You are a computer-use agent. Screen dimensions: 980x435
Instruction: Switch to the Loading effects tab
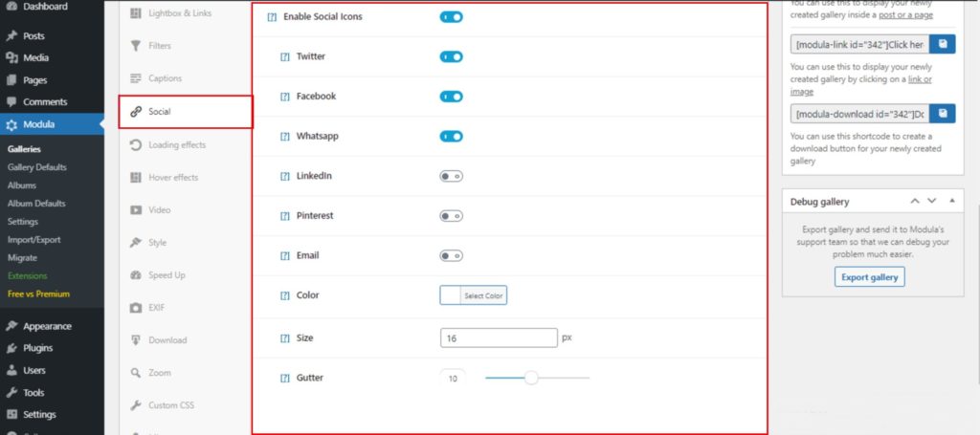click(x=176, y=145)
